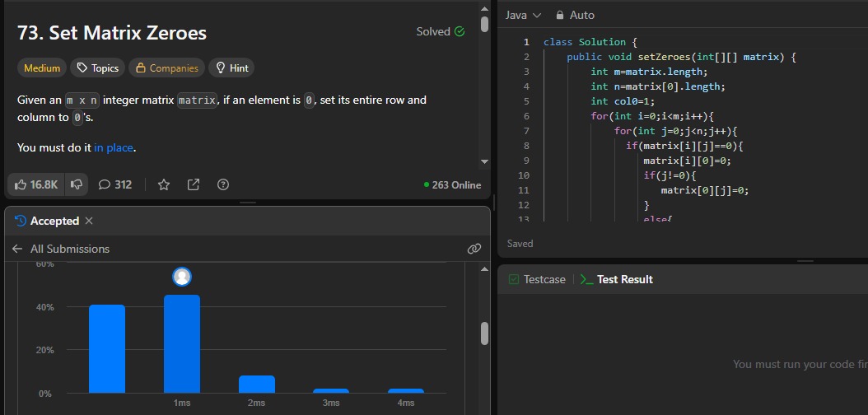
Task: Open the help question mark icon
Action: point(223,184)
